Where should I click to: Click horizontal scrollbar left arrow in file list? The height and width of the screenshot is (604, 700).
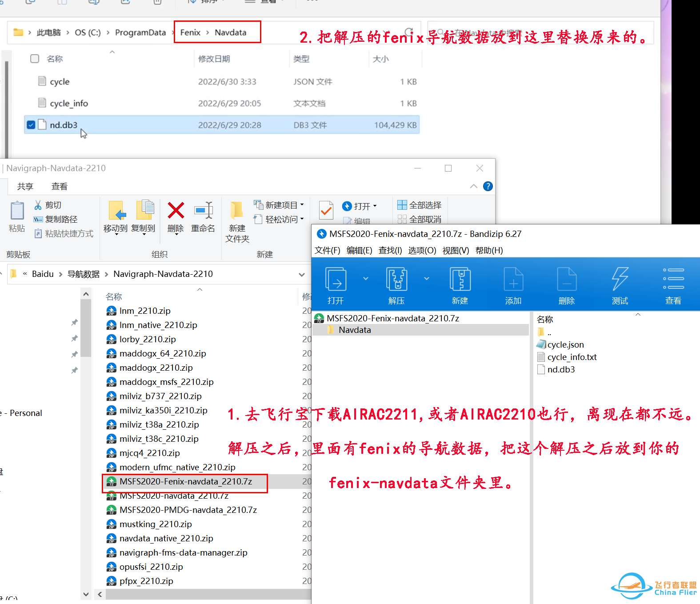[100, 594]
